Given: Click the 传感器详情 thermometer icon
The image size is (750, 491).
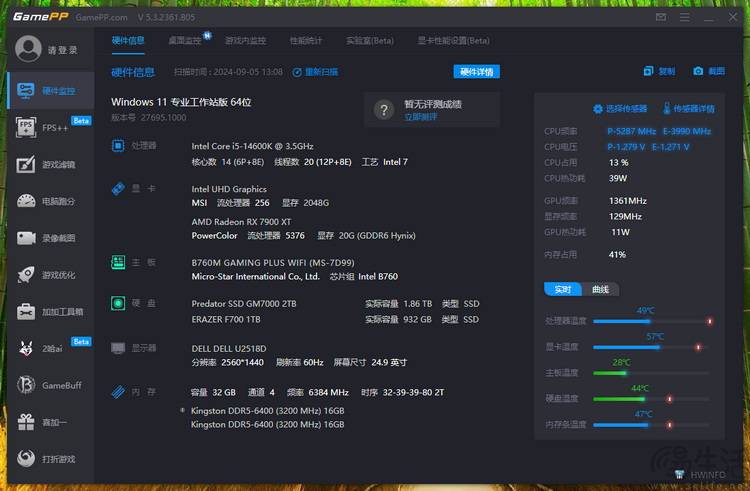Looking at the screenshot, I should pos(667,109).
